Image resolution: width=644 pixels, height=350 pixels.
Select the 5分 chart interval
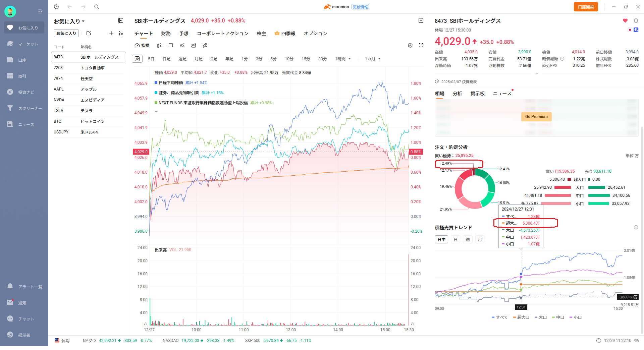pos(273,59)
